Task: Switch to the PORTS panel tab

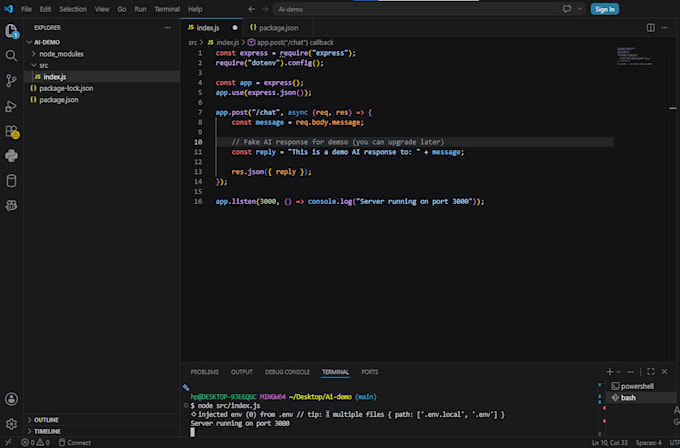Action: [369, 372]
